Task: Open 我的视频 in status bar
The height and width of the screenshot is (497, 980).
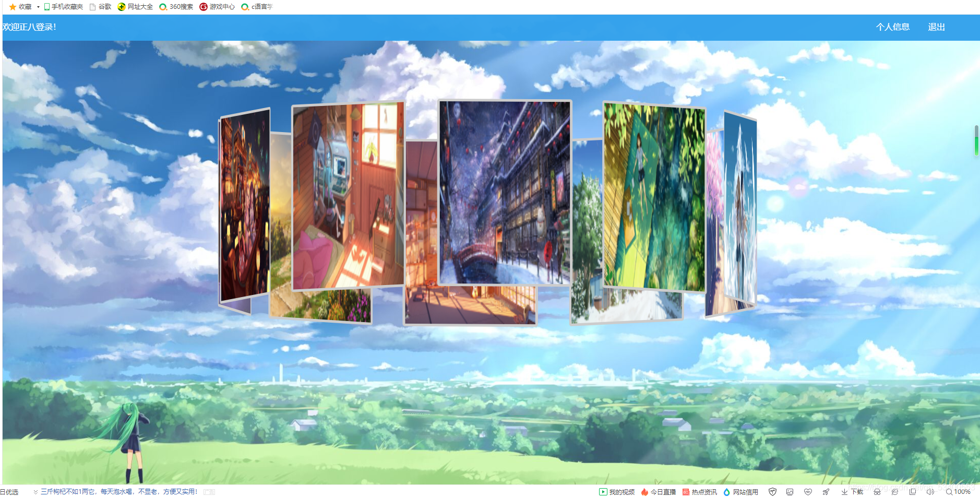Action: coord(617,492)
